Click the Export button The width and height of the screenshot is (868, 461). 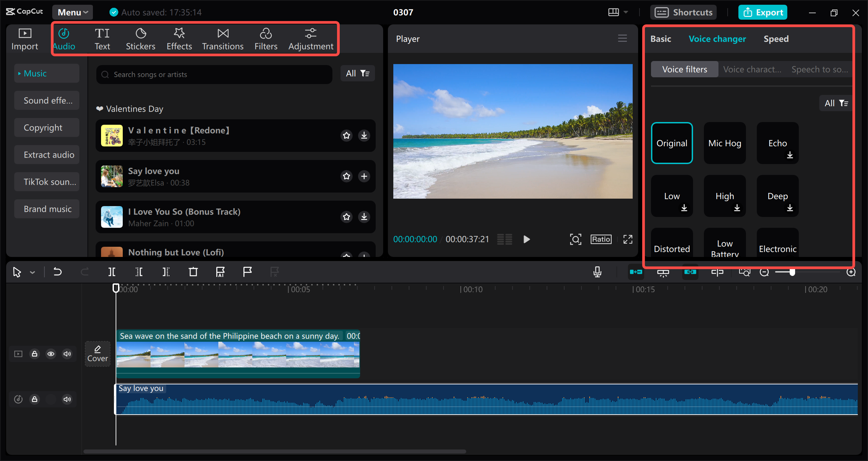763,12
